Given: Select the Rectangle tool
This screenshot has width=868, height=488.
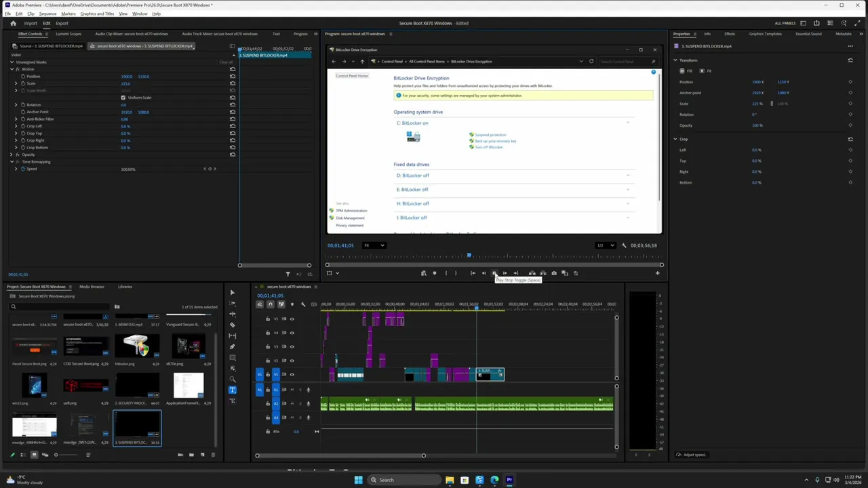Looking at the screenshot, I should pyautogui.click(x=233, y=357).
